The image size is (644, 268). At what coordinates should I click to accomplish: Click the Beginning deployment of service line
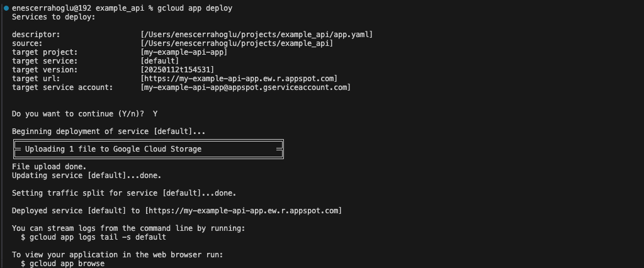pyautogui.click(x=108, y=131)
